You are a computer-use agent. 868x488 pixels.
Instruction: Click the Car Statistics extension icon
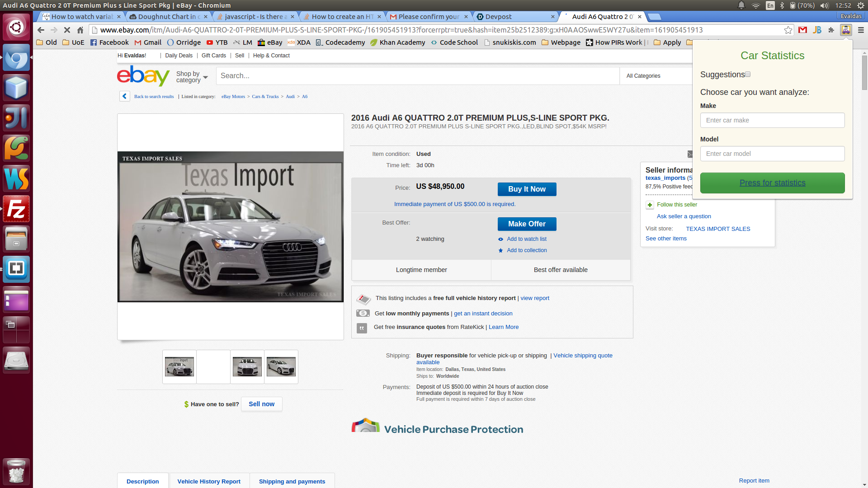[x=846, y=30]
